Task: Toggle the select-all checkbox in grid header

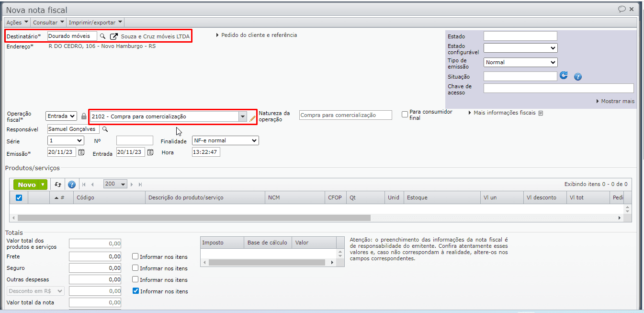Action: click(x=19, y=197)
